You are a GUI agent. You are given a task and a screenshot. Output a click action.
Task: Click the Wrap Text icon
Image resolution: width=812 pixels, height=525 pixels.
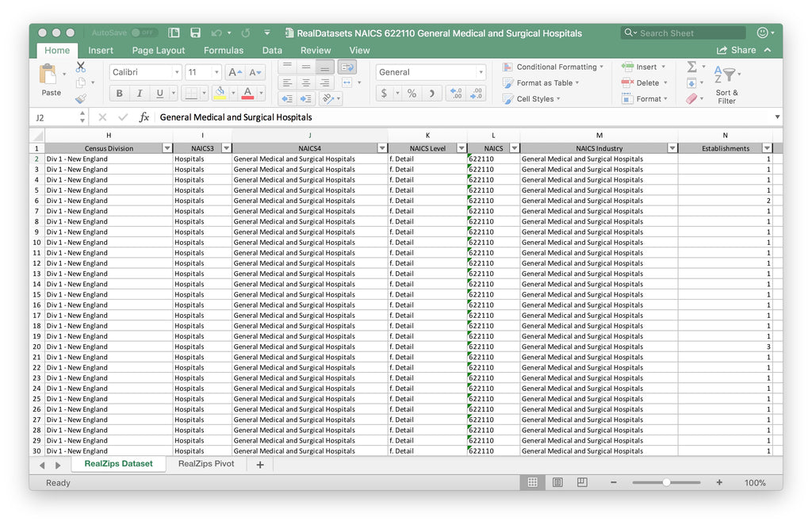click(347, 67)
